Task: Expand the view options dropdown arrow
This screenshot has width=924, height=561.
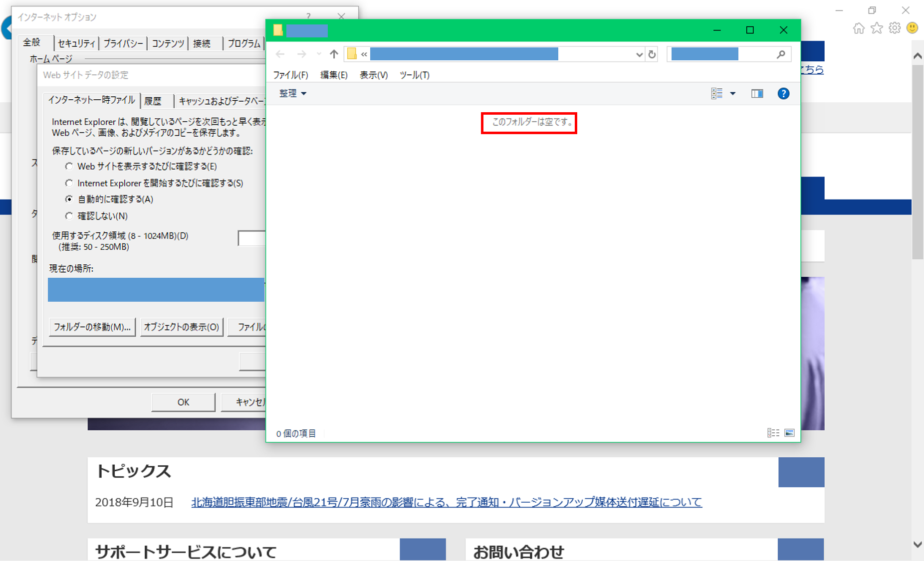Action: click(732, 94)
